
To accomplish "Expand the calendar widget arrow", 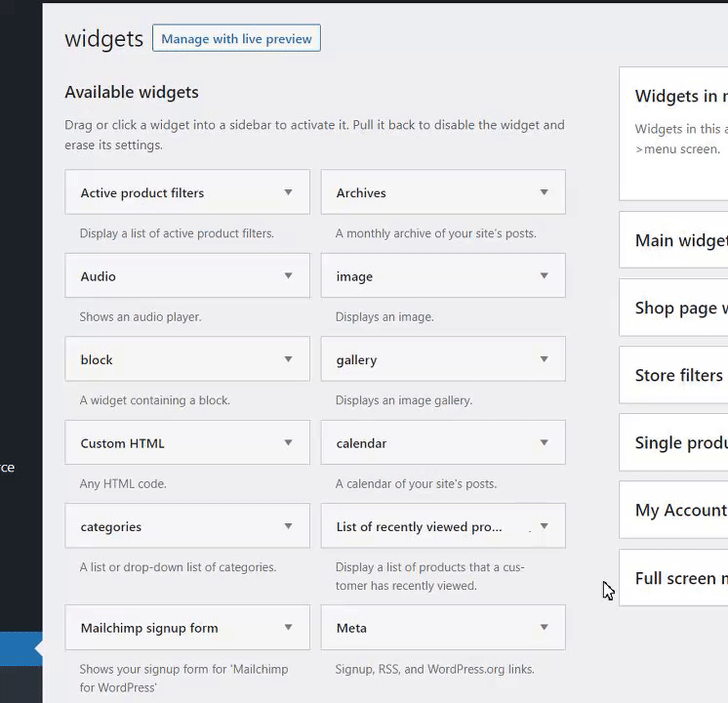I will coord(544,442).
